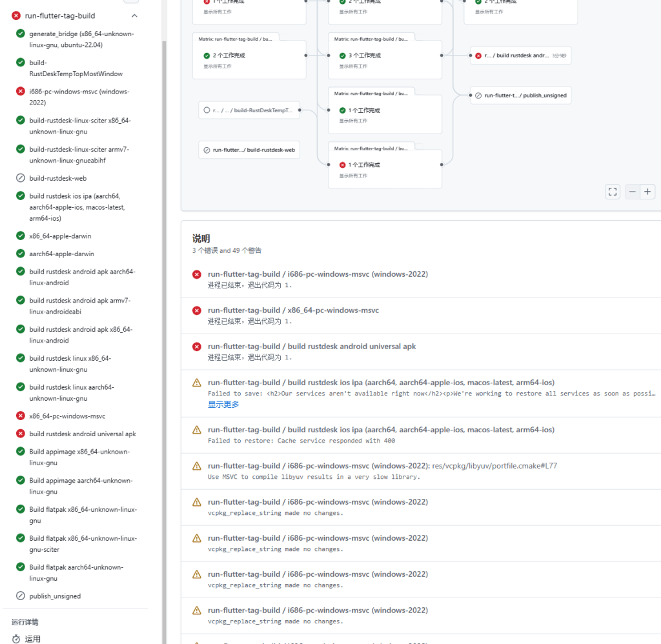Click warning triangle icon on libyuv portfile annotation
This screenshot has width=661, height=644.
(197, 466)
